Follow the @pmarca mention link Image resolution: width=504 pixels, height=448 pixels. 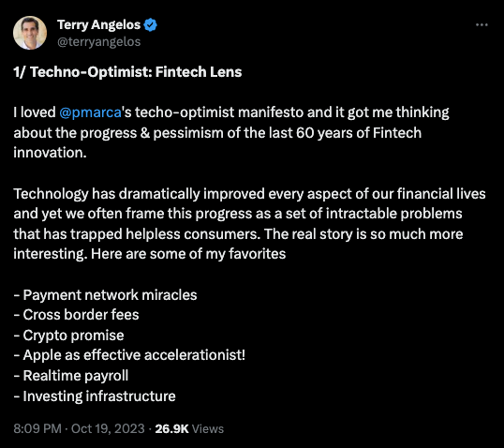(90, 112)
